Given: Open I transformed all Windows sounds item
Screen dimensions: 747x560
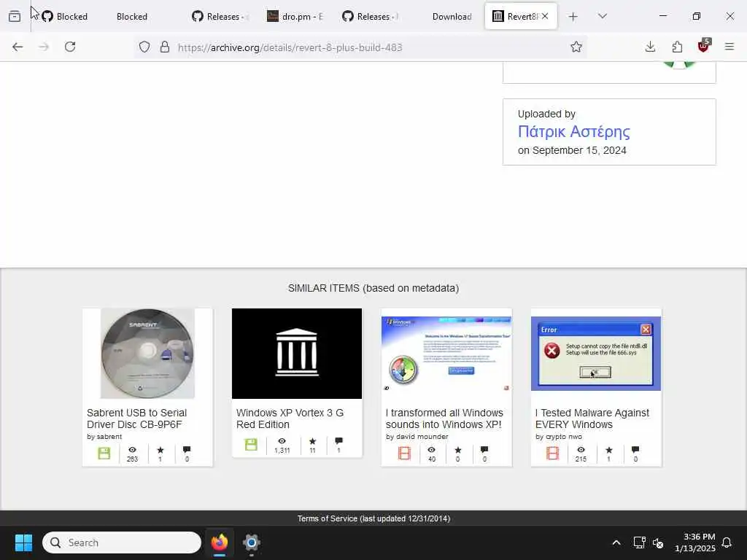Looking at the screenshot, I should [444, 419].
